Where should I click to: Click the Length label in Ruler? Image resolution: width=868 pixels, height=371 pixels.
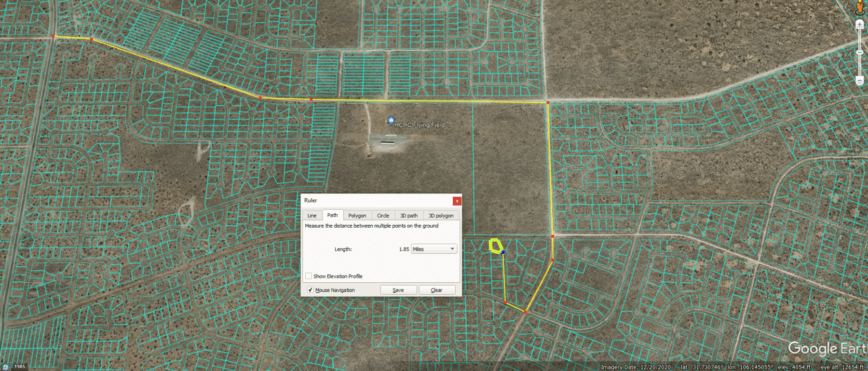coord(343,249)
